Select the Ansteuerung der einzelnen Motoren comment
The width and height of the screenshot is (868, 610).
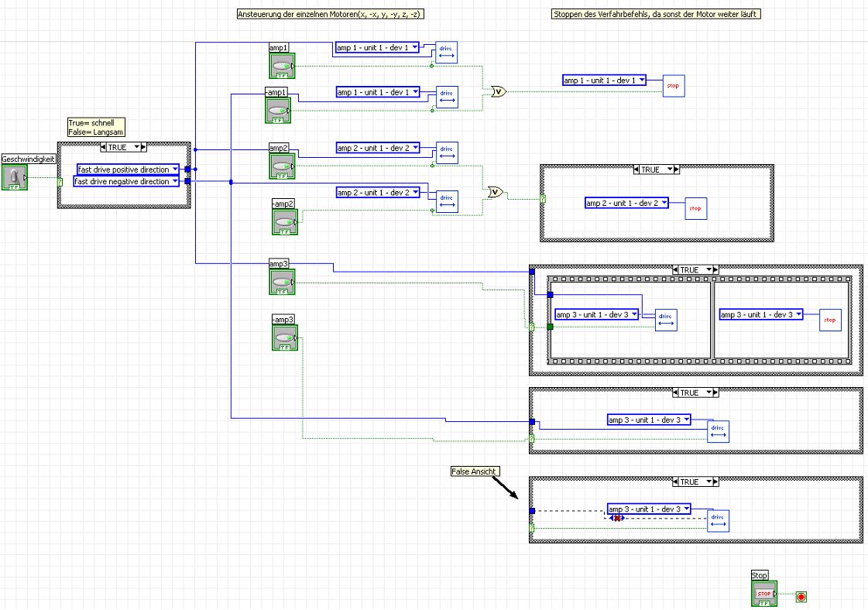point(330,14)
